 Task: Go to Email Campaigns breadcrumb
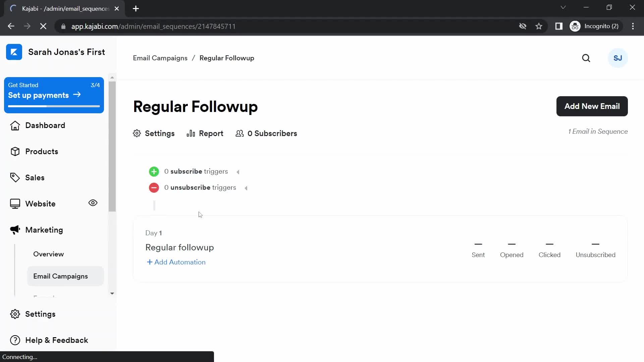coord(160,58)
